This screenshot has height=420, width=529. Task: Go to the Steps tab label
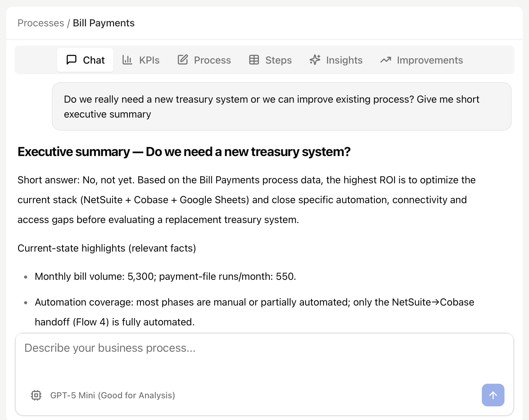click(x=278, y=60)
